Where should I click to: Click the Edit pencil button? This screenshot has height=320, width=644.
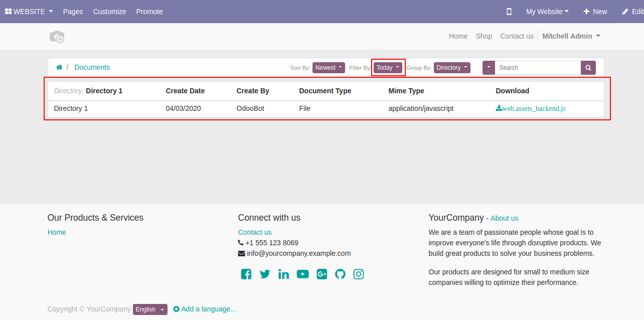pyautogui.click(x=632, y=12)
